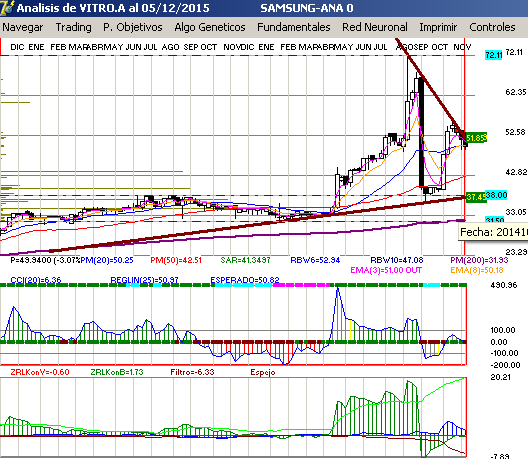
Task: Open the Algo Geneticos menu
Action: 210,27
